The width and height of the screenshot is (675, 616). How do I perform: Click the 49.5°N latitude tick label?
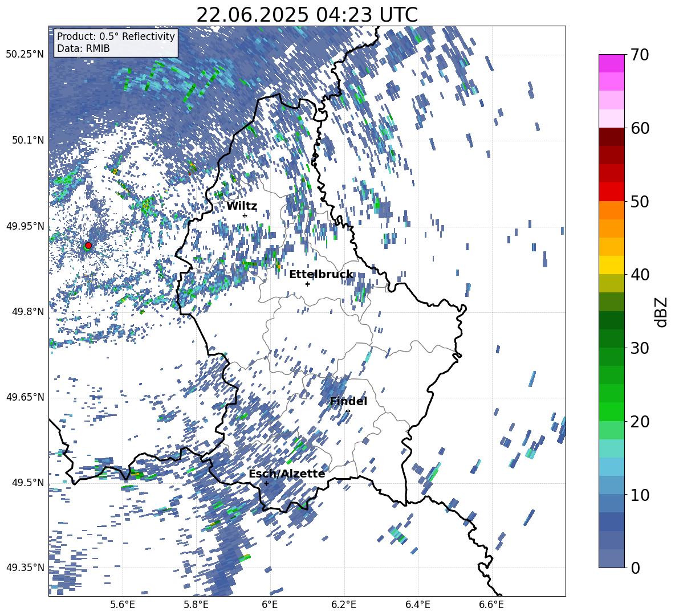(28, 482)
